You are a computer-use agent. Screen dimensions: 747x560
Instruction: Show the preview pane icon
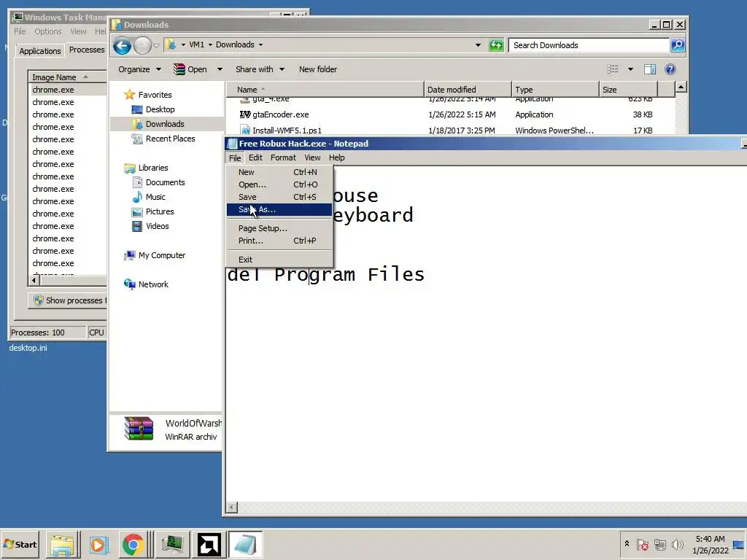tap(650, 69)
